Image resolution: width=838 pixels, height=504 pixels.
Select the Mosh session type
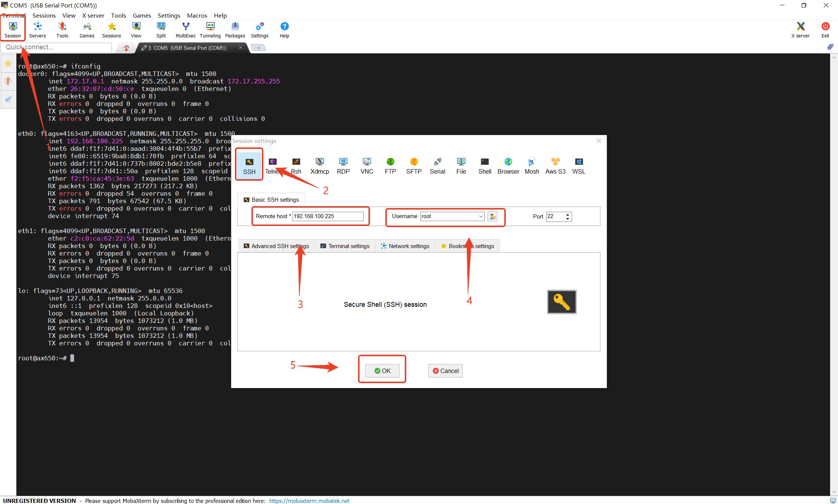[x=532, y=166]
